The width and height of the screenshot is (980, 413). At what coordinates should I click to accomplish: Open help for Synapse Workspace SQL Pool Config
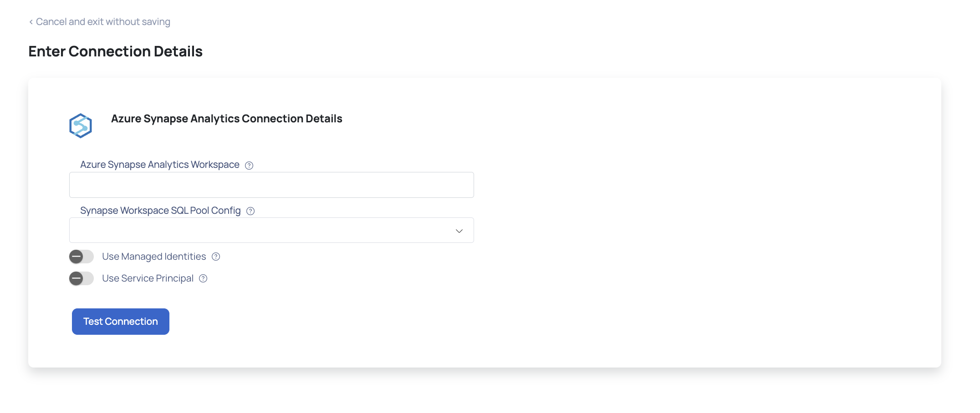click(250, 211)
